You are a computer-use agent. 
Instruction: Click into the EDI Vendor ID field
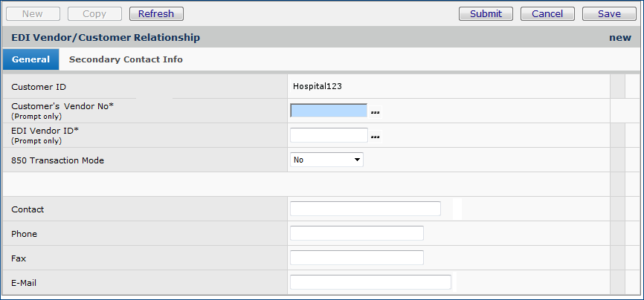coord(329,135)
